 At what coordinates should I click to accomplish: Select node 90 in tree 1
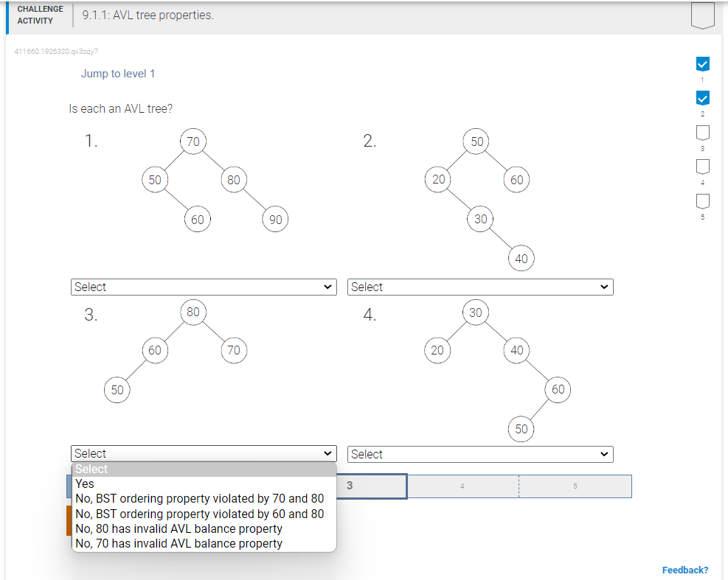[275, 219]
